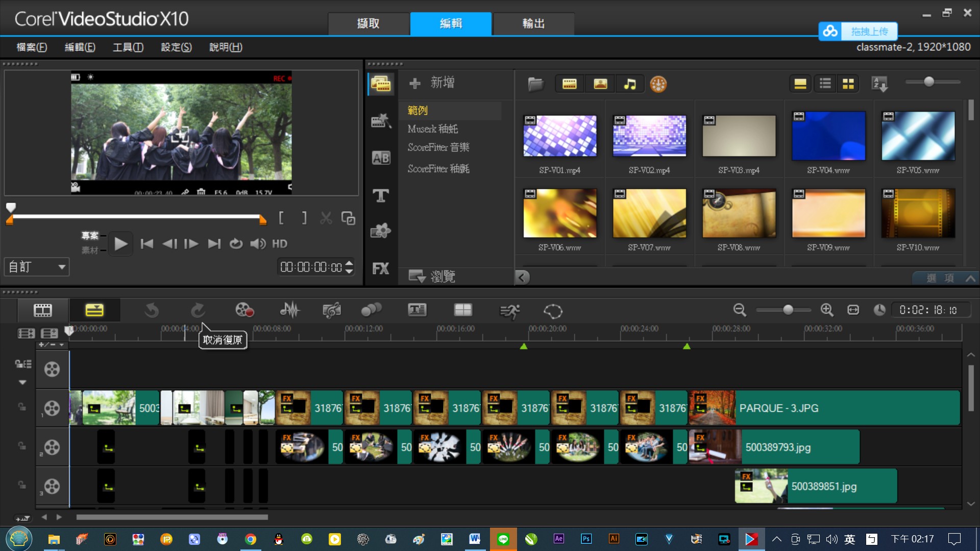Open the Media library panel icon
The image size is (980, 551).
click(x=381, y=84)
